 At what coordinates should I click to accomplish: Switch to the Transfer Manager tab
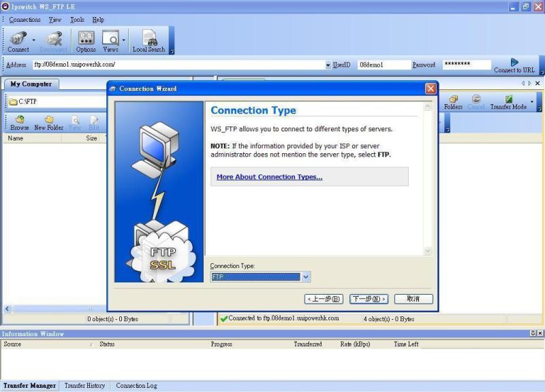coord(29,386)
